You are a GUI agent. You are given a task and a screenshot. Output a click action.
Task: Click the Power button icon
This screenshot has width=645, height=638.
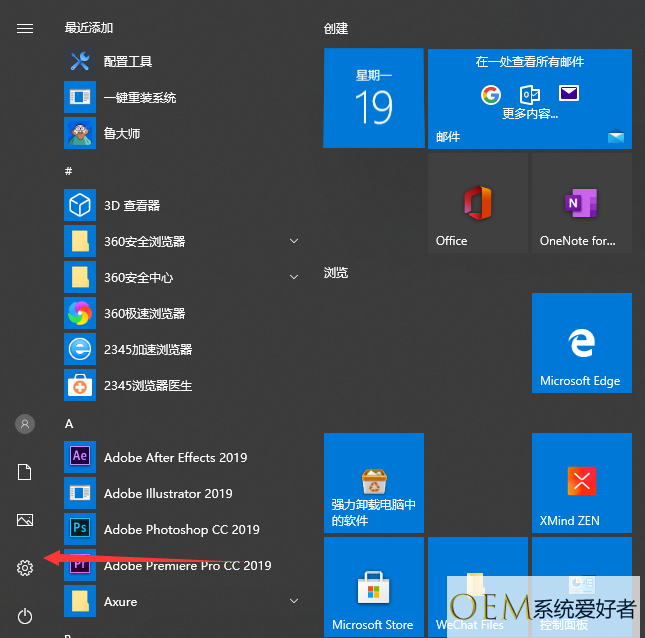[x=25, y=616]
